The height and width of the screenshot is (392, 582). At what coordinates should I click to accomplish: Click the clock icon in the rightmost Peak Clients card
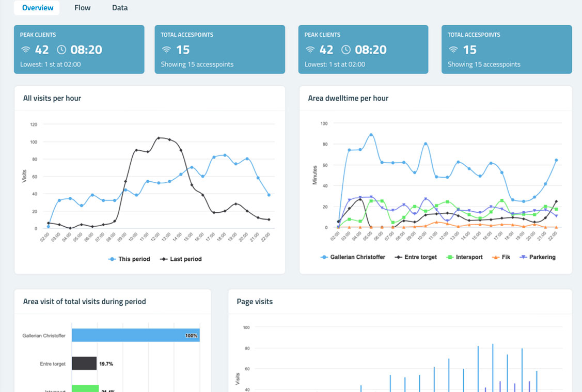[346, 50]
